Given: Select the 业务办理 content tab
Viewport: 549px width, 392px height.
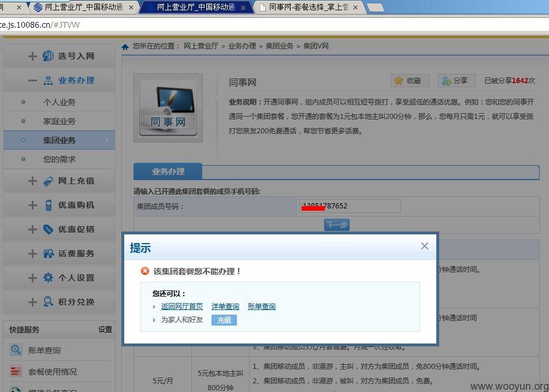Looking at the screenshot, I should (x=168, y=171).
